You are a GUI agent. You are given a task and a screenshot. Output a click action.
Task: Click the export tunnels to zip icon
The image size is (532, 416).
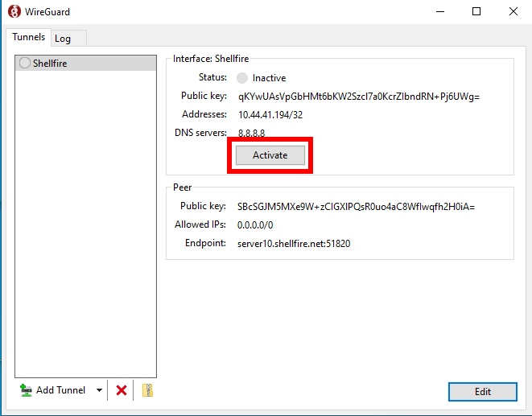[x=147, y=390]
